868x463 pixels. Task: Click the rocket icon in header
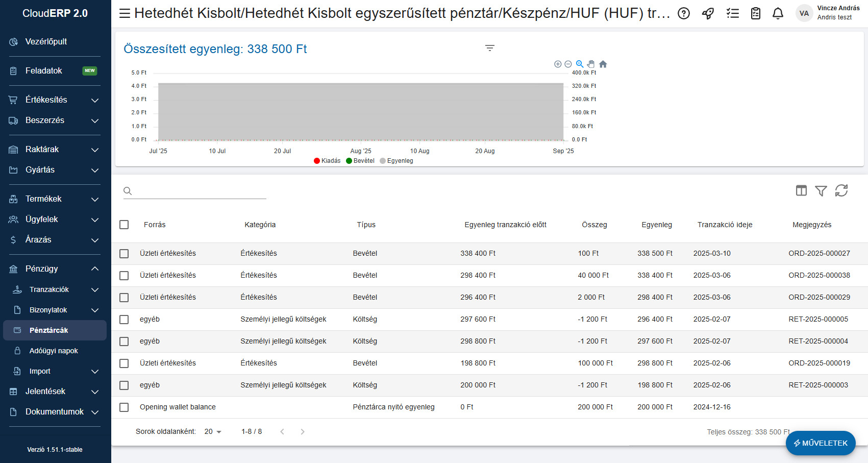[x=708, y=14]
